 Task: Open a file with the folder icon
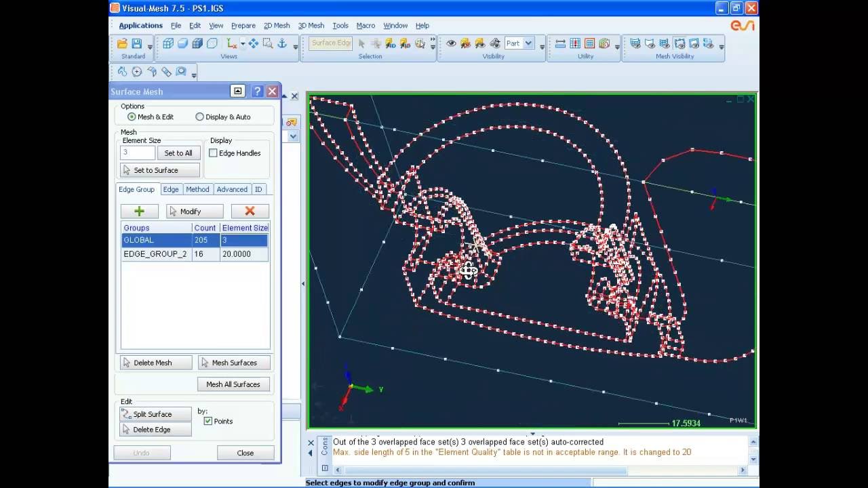(123, 43)
